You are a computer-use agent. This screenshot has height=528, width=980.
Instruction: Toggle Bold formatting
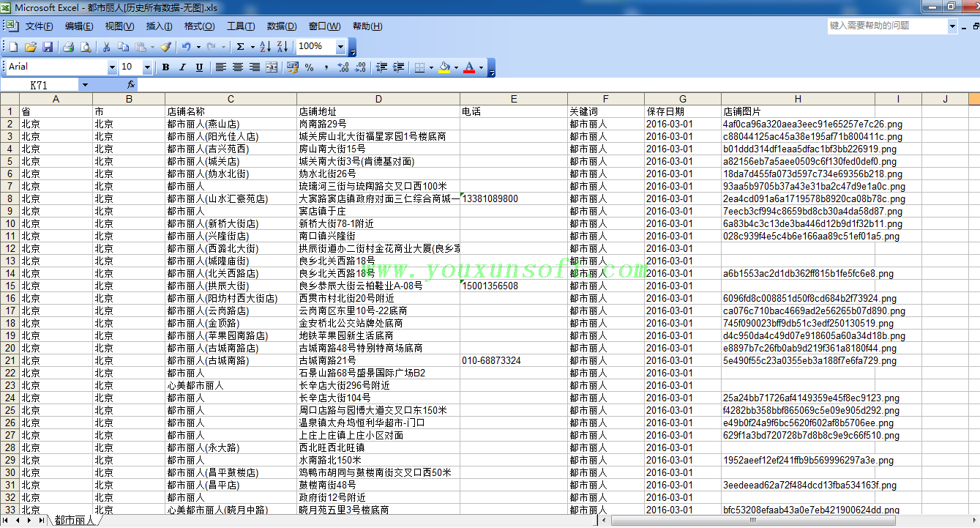165,67
